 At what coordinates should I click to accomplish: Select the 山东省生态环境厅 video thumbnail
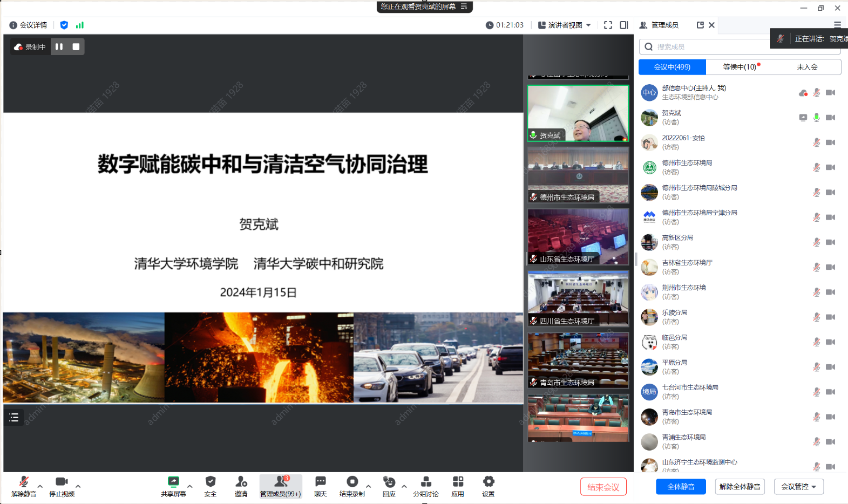[578, 236]
